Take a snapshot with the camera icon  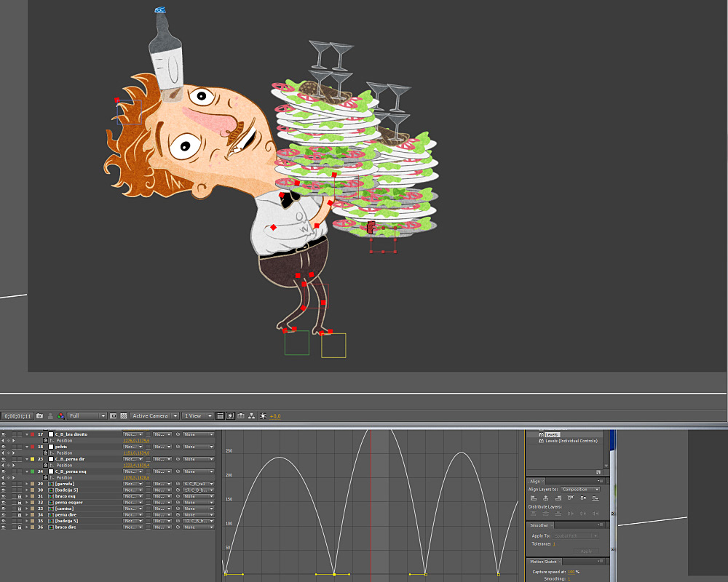(x=40, y=415)
